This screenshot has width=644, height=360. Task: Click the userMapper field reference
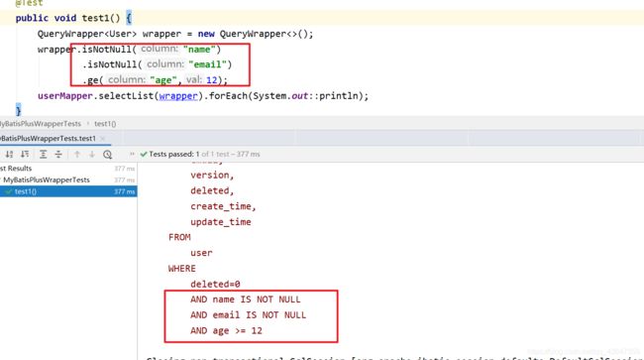pos(64,96)
